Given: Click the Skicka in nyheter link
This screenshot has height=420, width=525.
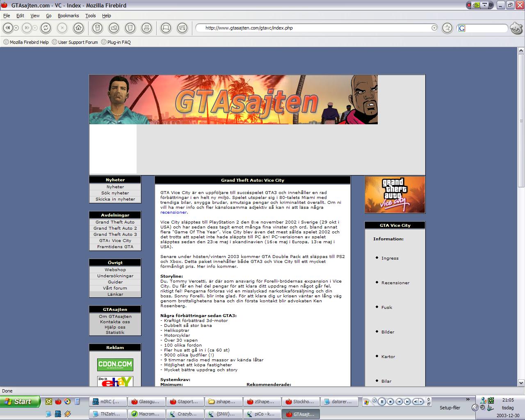Looking at the screenshot, I should [x=115, y=199].
